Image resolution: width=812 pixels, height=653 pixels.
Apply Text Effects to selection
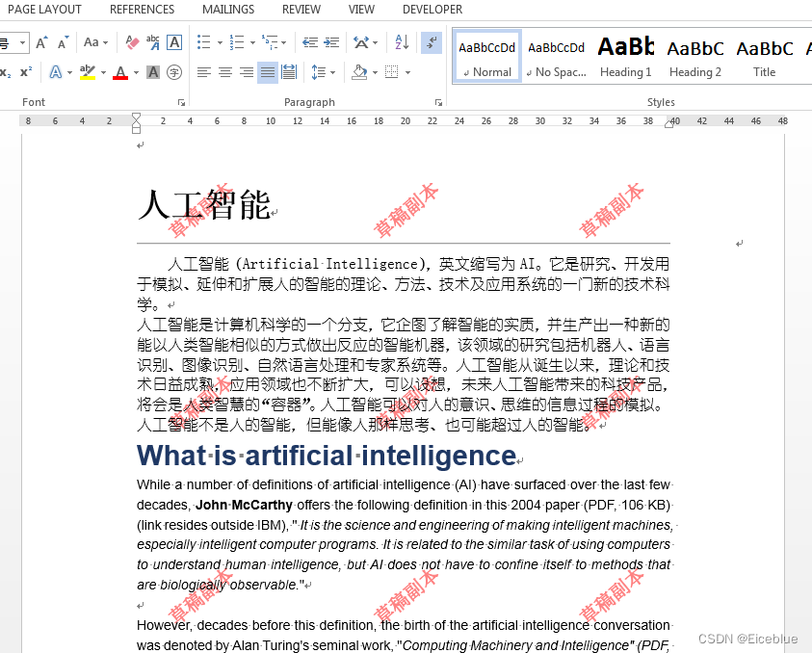pos(56,72)
